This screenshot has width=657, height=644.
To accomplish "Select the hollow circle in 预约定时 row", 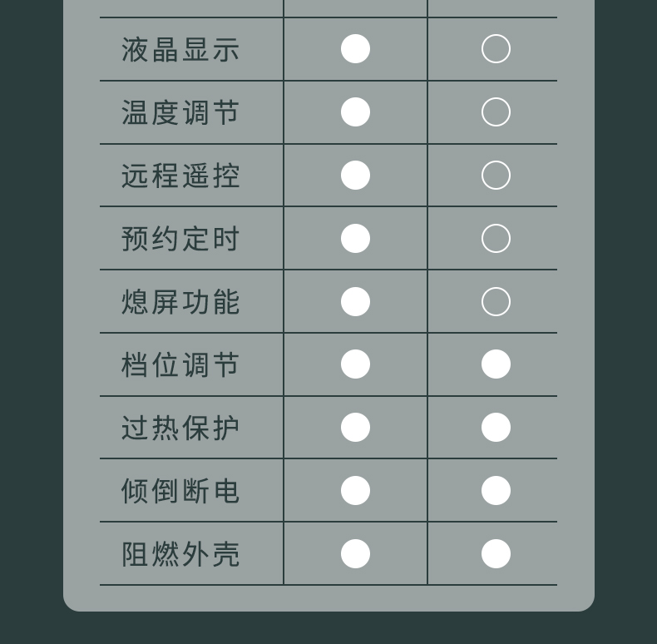I will tap(496, 239).
